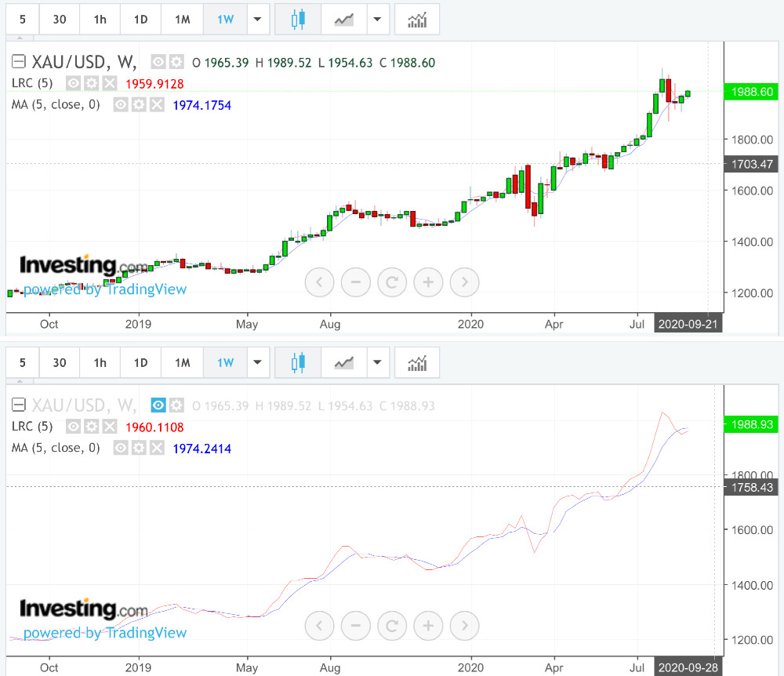Hide the LRC indicator in top chart
Image resolution: width=784 pixels, height=676 pixels.
[74, 83]
